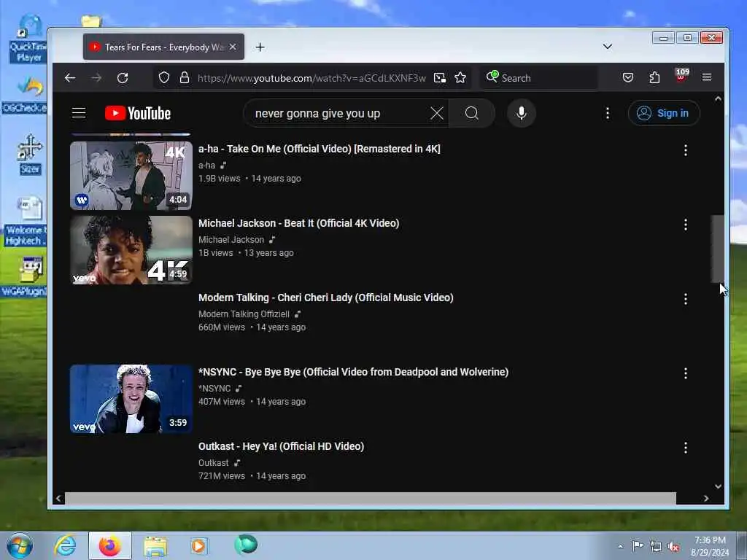Open action menu for a-ha Take On Me
This screenshot has width=747, height=560.
[685, 150]
